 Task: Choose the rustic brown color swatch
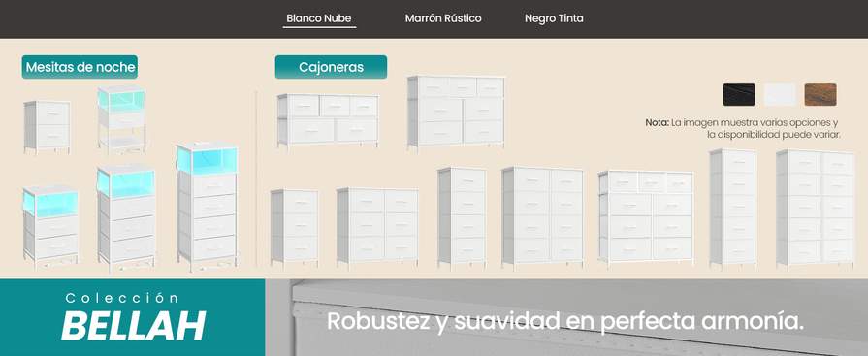pos(820,95)
